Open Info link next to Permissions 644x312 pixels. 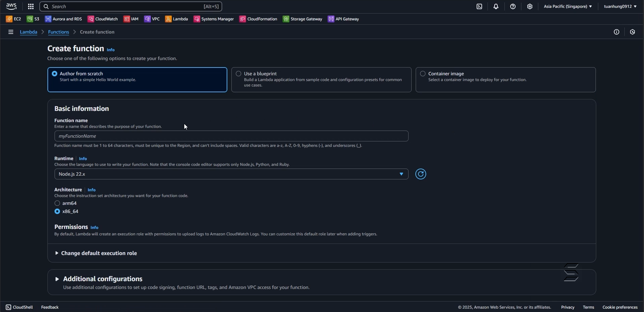(x=95, y=228)
